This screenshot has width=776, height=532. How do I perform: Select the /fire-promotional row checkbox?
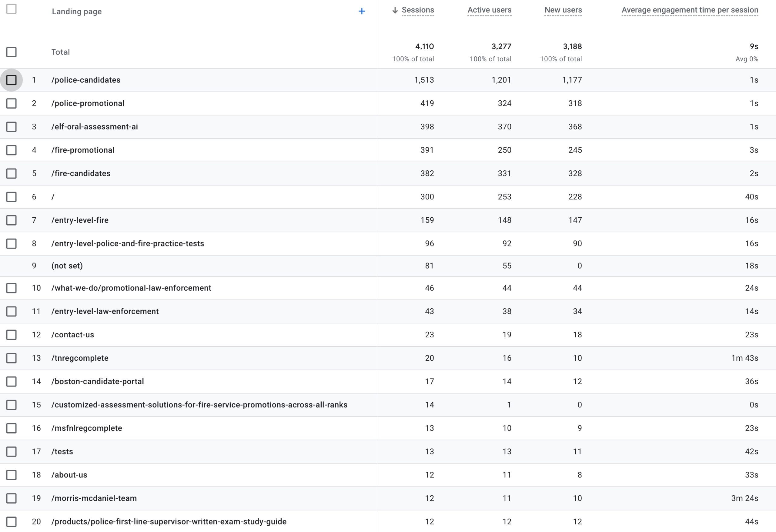coord(11,150)
